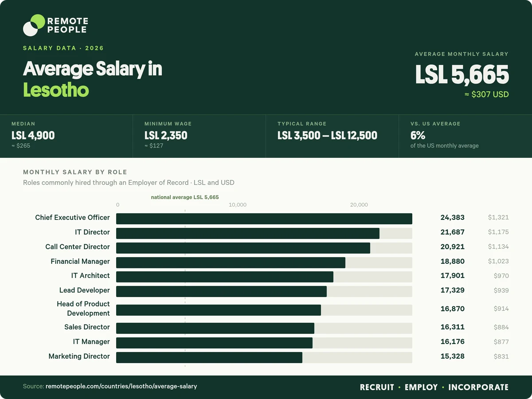Click the '$939' USD value

(x=501, y=290)
